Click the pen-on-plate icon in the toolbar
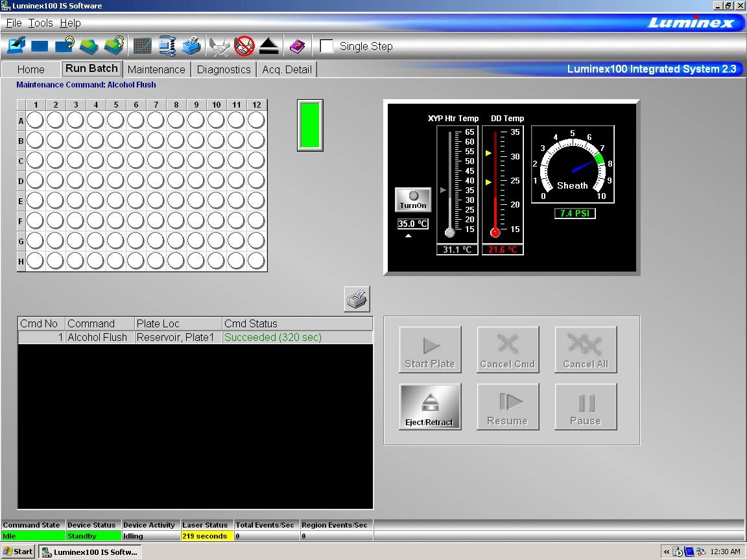This screenshot has width=747, height=560. [x=17, y=46]
